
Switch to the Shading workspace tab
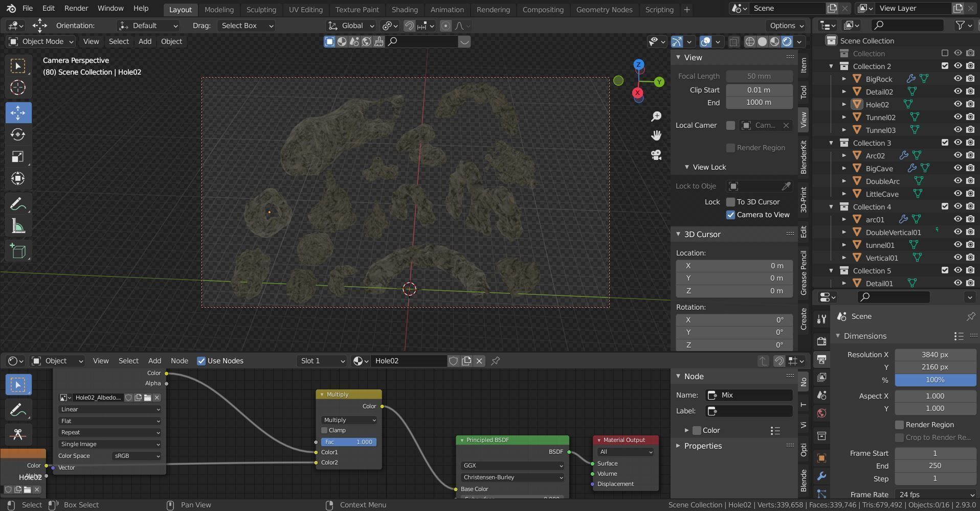404,9
